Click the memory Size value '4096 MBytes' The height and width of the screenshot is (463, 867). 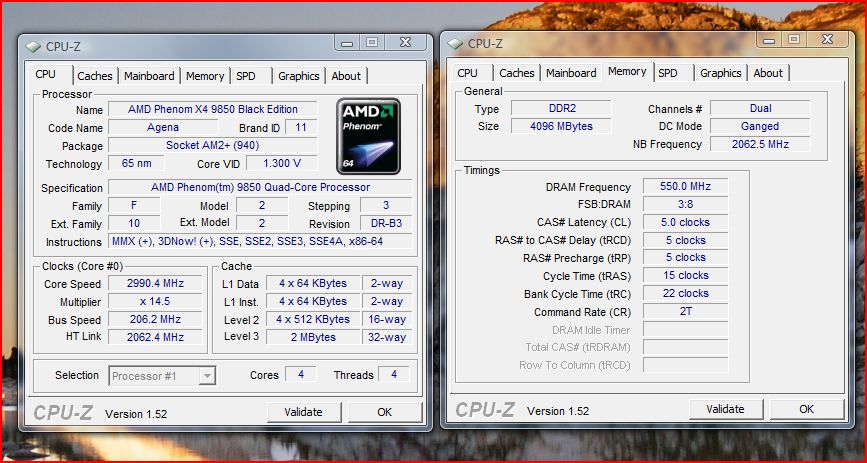pos(561,126)
